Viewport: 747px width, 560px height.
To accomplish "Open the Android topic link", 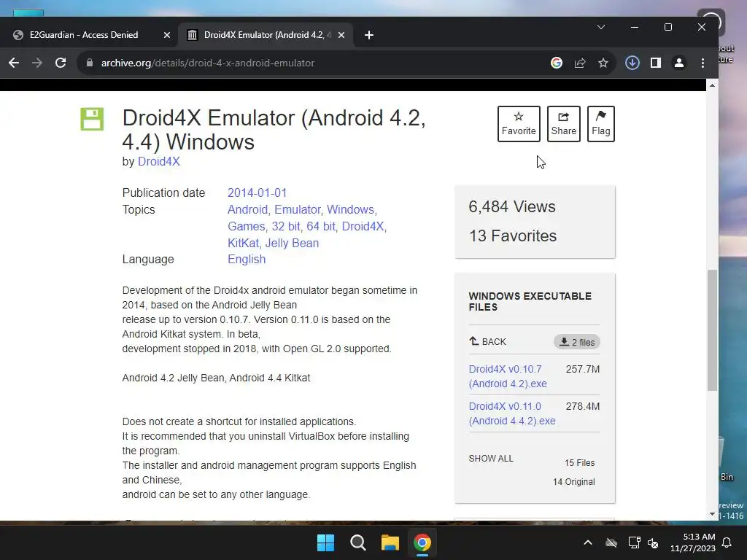I will pos(247,209).
